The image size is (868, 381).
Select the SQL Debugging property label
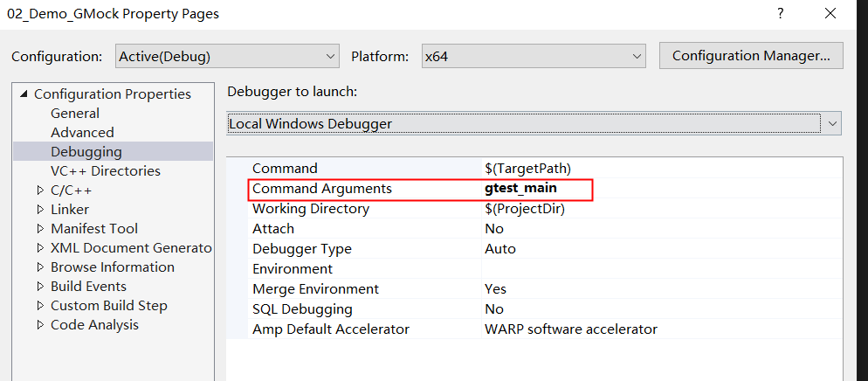(x=302, y=309)
